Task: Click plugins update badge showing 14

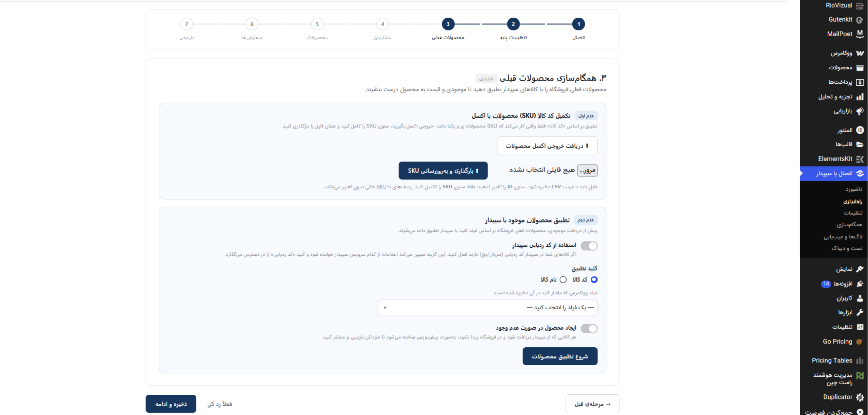Action: (826, 284)
